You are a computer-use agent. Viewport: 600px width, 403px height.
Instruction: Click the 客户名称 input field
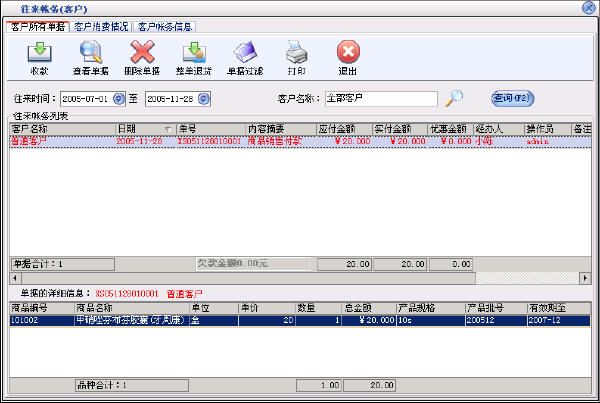point(380,99)
